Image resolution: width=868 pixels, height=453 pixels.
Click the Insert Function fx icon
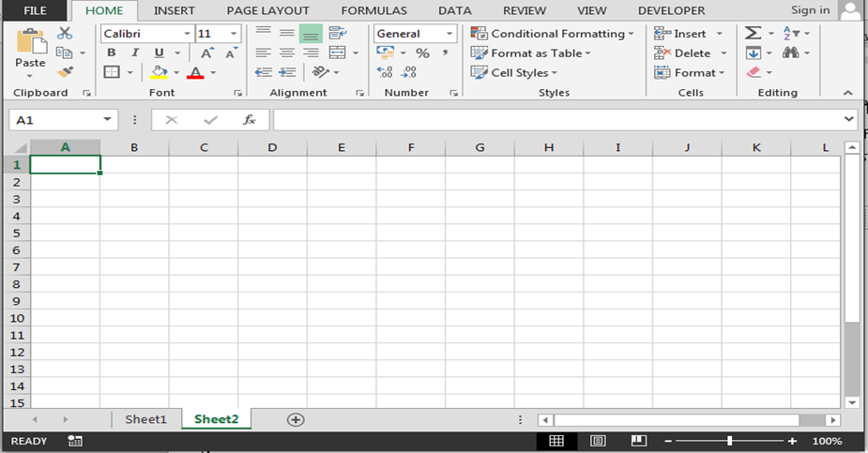pos(249,120)
